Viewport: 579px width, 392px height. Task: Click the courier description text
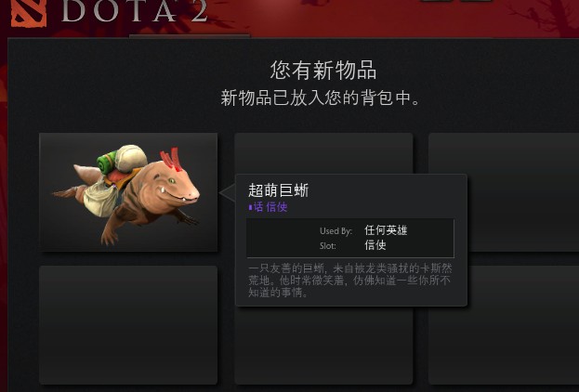click(x=349, y=281)
